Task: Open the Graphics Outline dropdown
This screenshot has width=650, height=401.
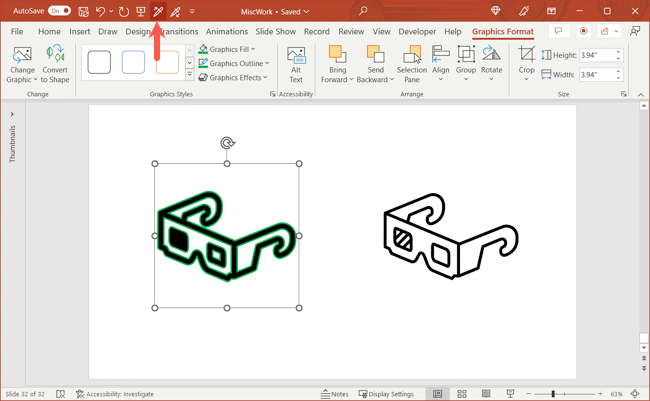Action: [x=234, y=63]
